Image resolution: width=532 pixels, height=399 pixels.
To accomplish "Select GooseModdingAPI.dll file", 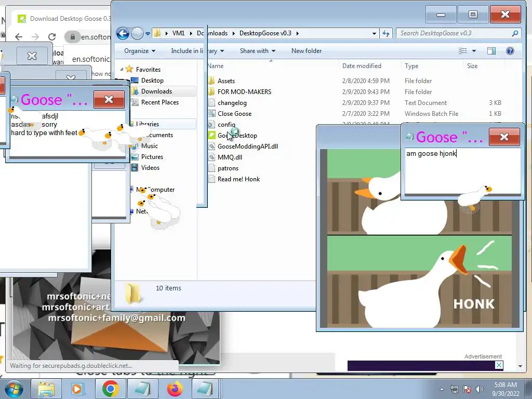I will click(x=248, y=146).
